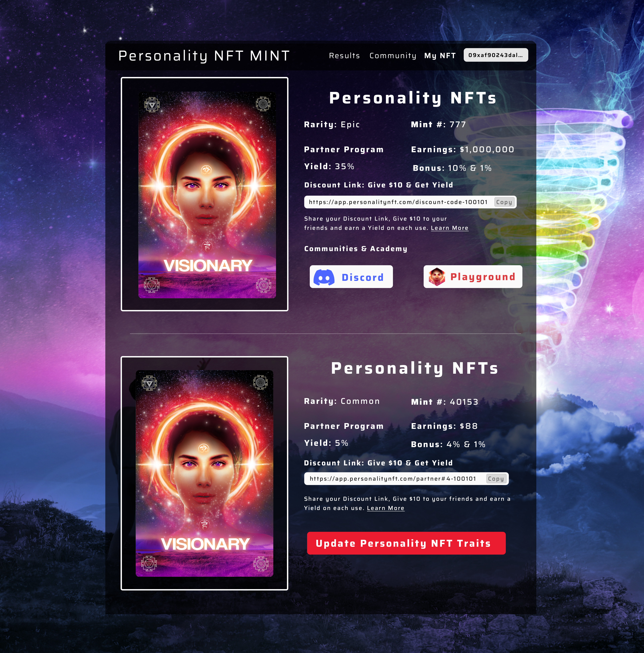Open Learn More under the Epic NFT

450,228
